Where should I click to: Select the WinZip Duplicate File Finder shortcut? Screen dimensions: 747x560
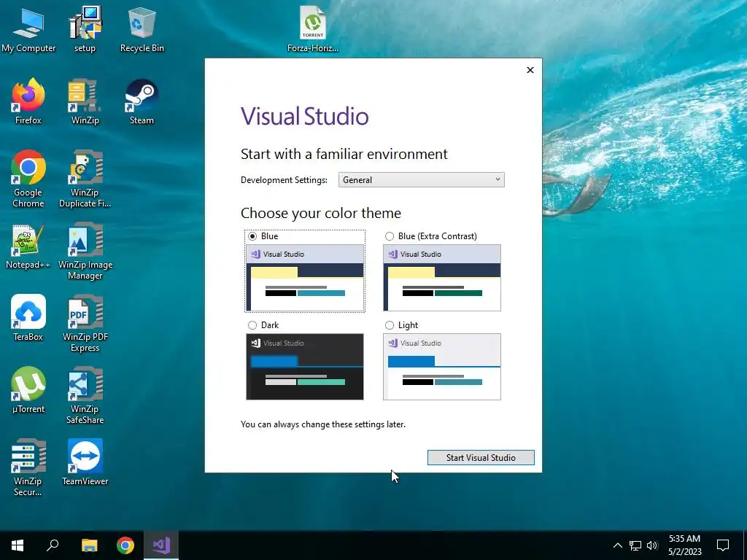point(85,179)
